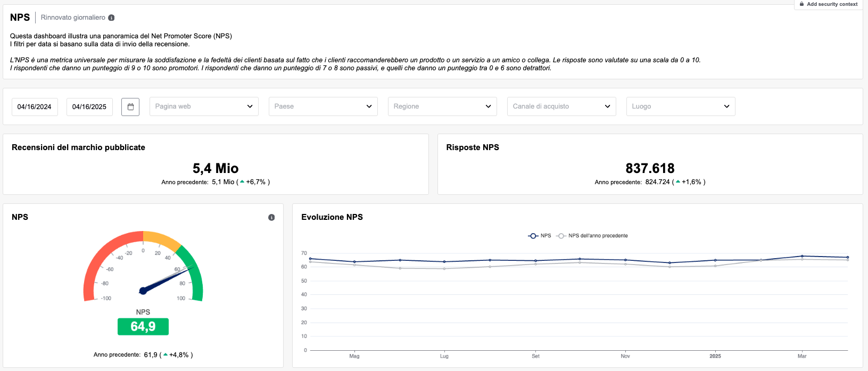Viewport: 868px width, 371px height.
Task: Click the 5,4 Mio published reviews value
Action: pos(216,169)
